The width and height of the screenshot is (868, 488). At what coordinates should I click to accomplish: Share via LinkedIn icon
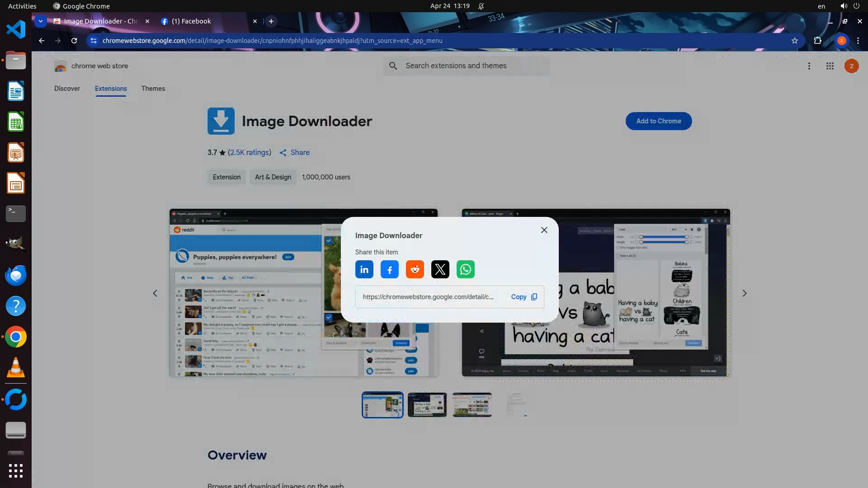(364, 270)
